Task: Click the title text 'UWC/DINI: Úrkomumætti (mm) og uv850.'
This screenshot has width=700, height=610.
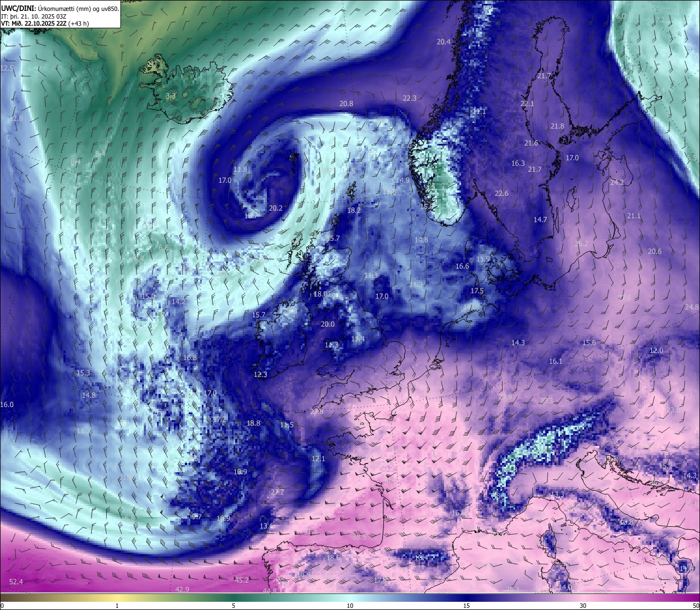Action: [x=60, y=9]
